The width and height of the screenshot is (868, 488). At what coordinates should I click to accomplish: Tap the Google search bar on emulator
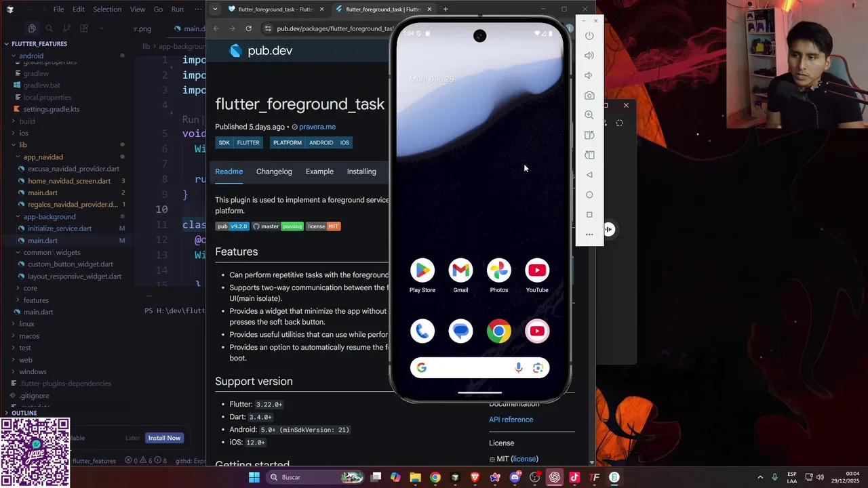click(x=479, y=367)
